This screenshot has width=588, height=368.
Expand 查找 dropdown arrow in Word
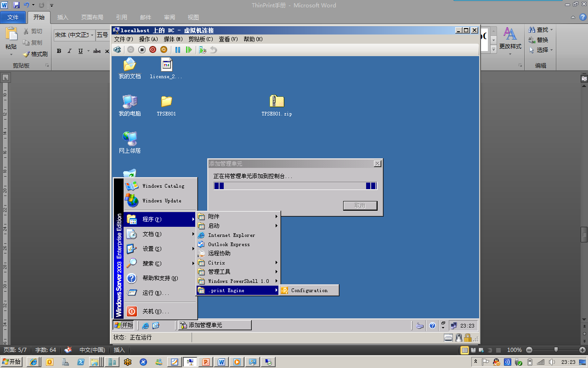[551, 30]
